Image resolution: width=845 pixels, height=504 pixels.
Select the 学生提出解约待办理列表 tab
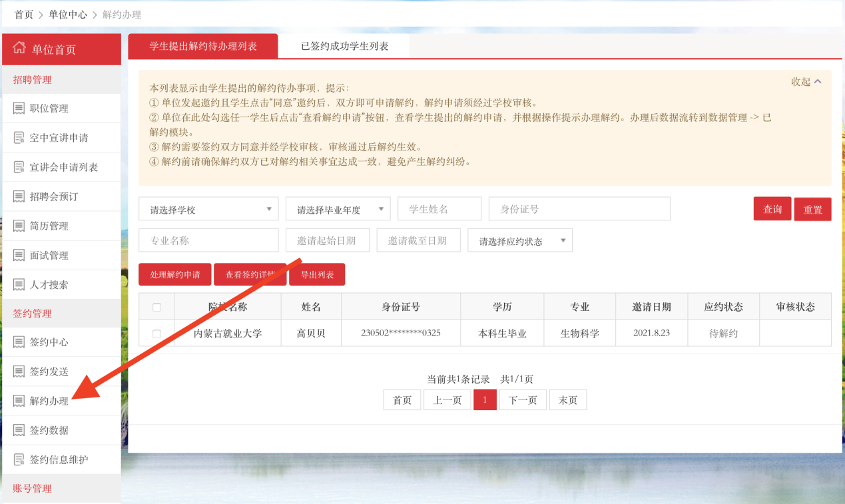[x=203, y=46]
